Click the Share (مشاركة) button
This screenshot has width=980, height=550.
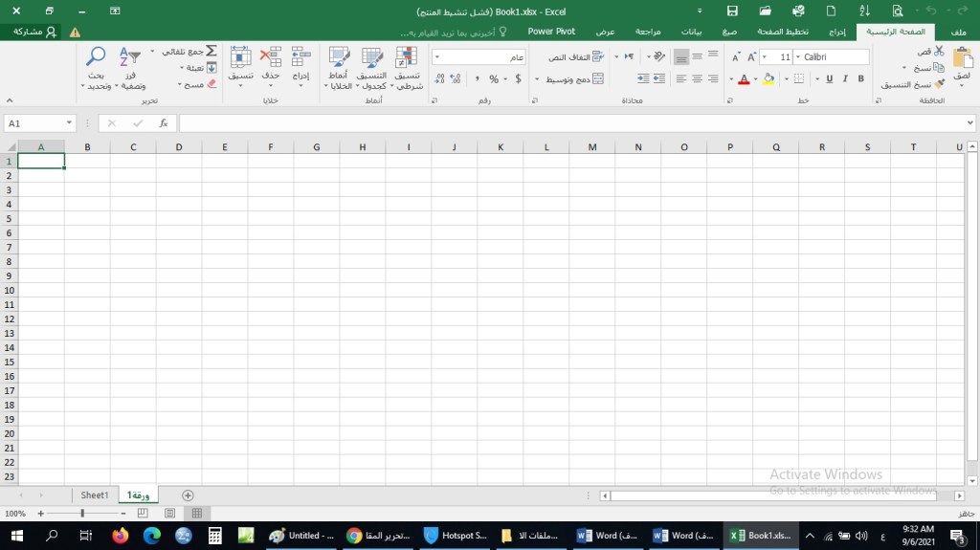click(33, 32)
